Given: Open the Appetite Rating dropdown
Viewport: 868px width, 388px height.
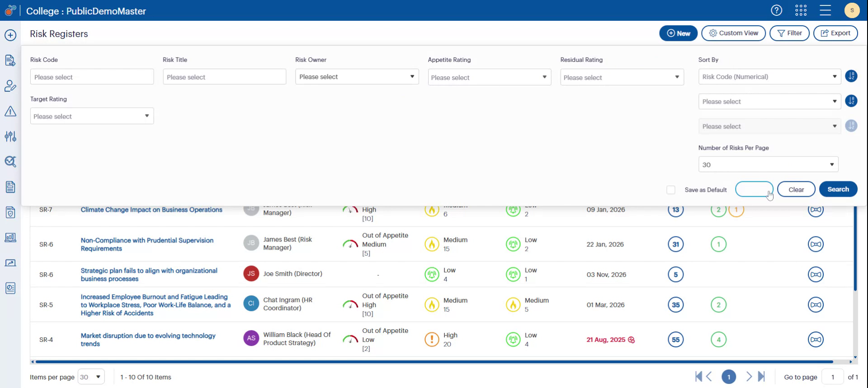Looking at the screenshot, I should pos(489,77).
